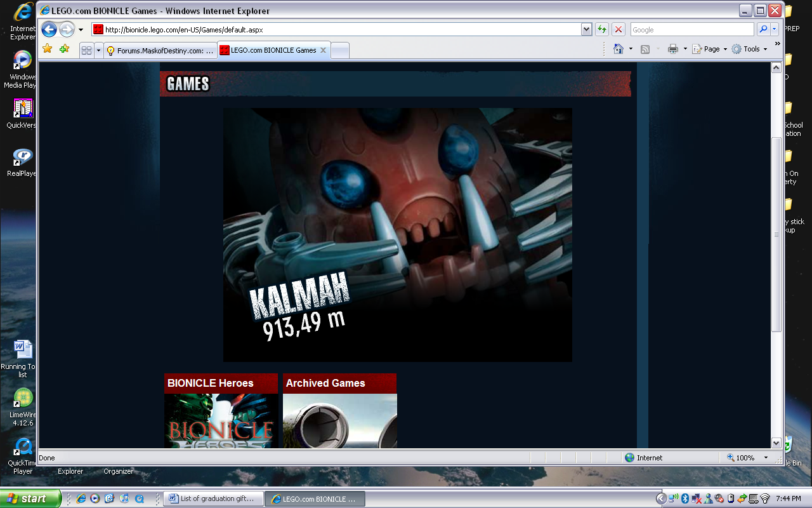Click the Print icon
The width and height of the screenshot is (812, 508).
[673, 49]
